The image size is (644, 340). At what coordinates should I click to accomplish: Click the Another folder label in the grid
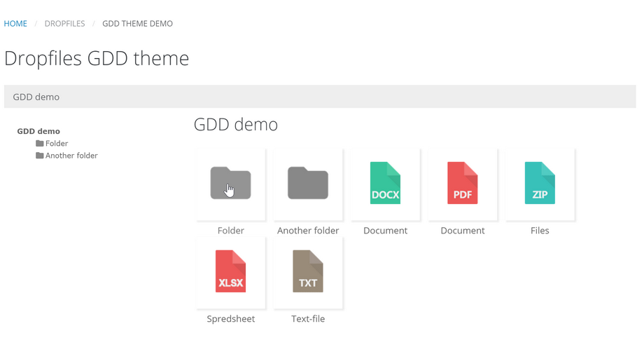(x=308, y=230)
